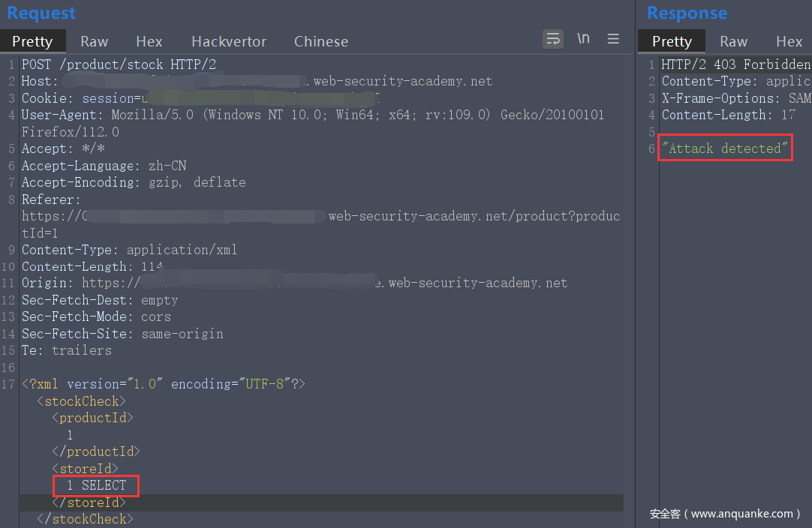This screenshot has height=528, width=812.
Task: Switch to the Hex tab in Request
Action: click(x=149, y=41)
